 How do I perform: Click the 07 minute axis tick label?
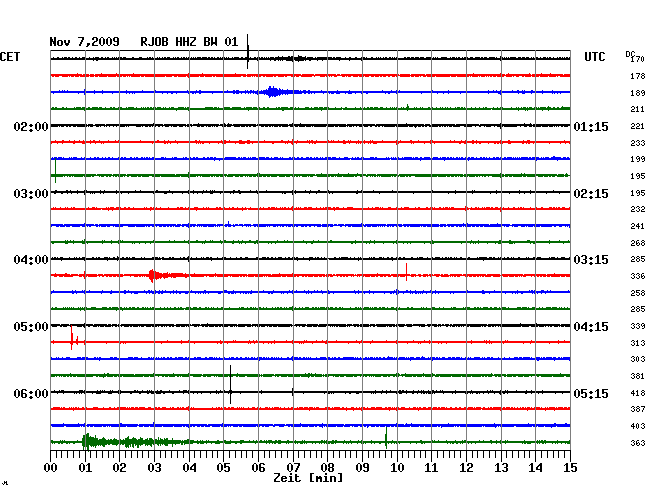point(293,467)
